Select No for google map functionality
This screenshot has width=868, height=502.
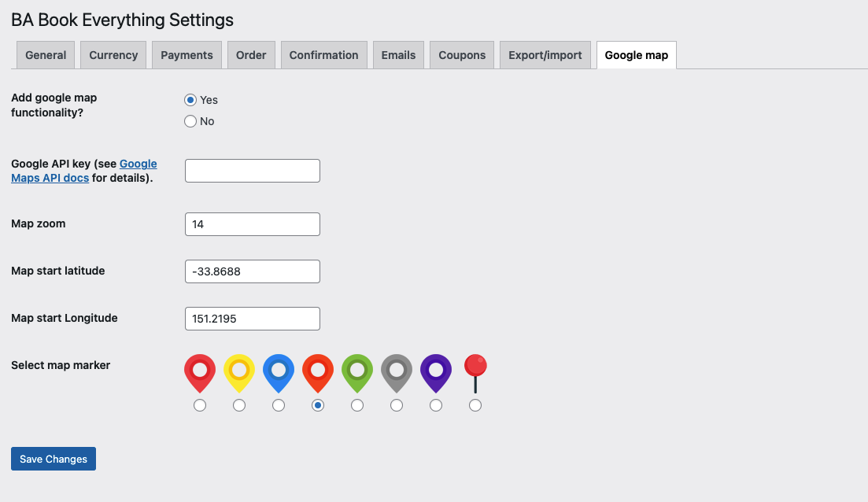pos(190,121)
